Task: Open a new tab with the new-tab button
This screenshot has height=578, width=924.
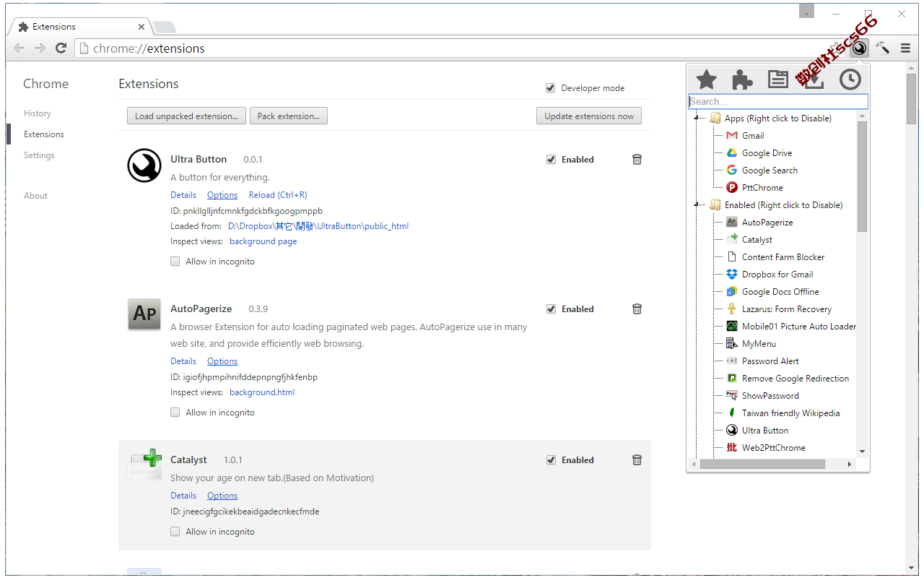Action: pos(165,27)
